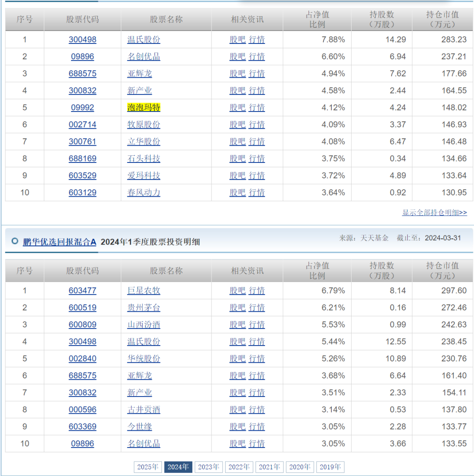Viewport: 474px width, 476px height.
Task: Open the fund link 鹏华优选回报混合A
Action: pos(60,242)
